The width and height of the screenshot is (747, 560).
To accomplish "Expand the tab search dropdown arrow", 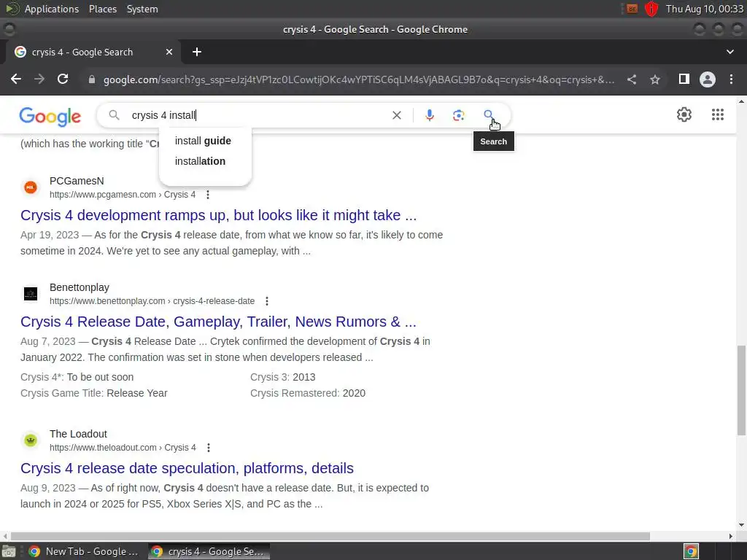I will (729, 52).
